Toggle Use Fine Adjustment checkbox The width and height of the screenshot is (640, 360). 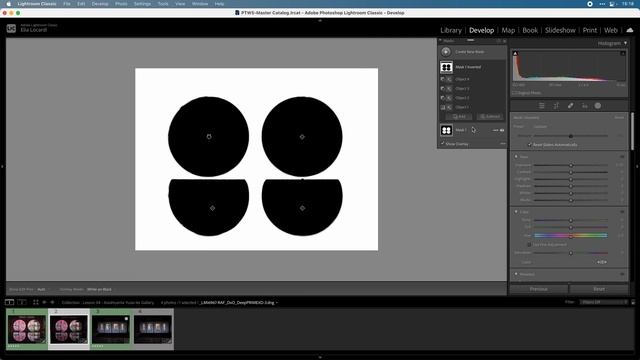point(529,244)
